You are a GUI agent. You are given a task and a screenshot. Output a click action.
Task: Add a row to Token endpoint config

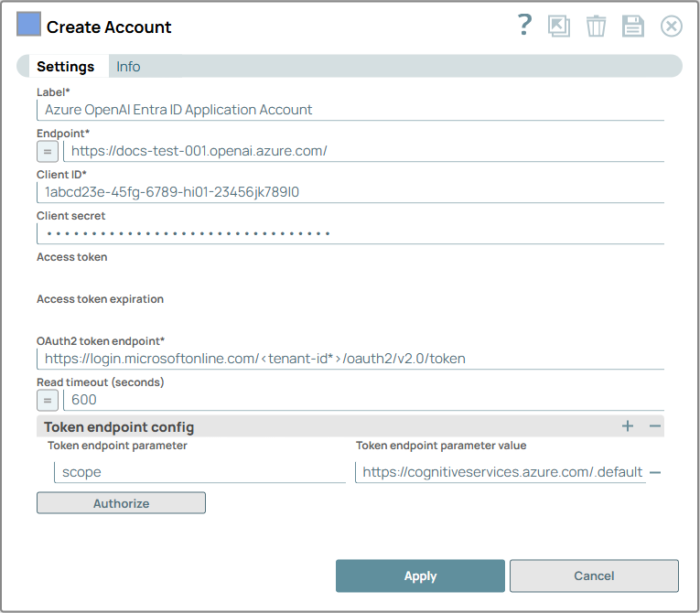pos(627,426)
